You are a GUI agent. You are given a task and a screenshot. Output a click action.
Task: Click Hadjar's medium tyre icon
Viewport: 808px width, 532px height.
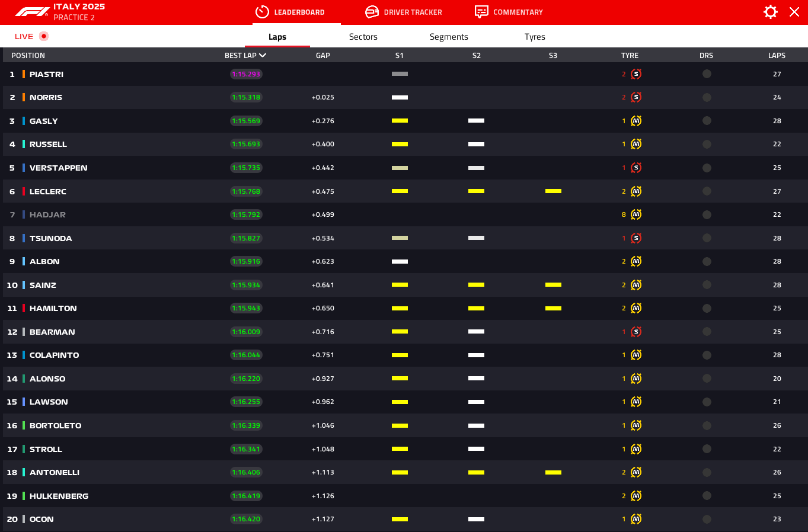click(x=636, y=214)
